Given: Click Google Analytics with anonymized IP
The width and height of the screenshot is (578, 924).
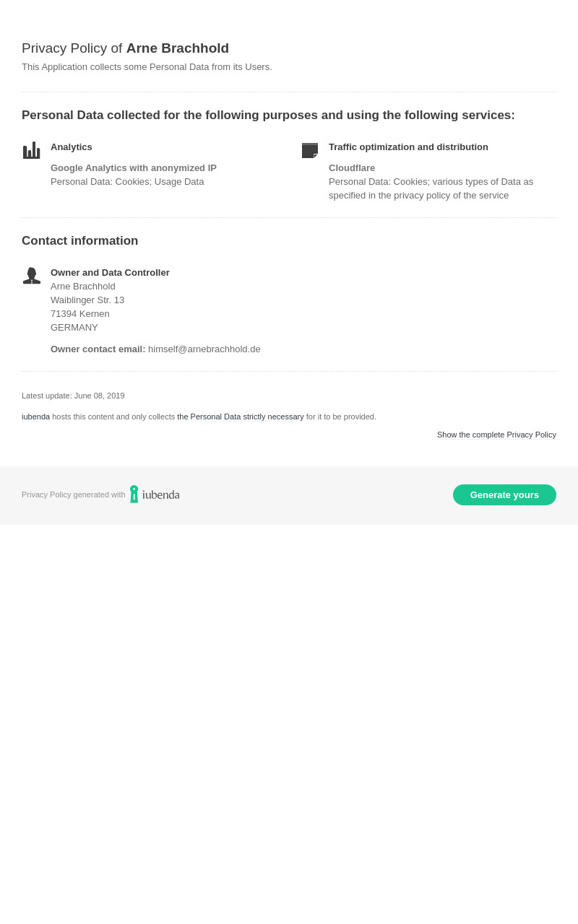Looking at the screenshot, I should point(134,168).
